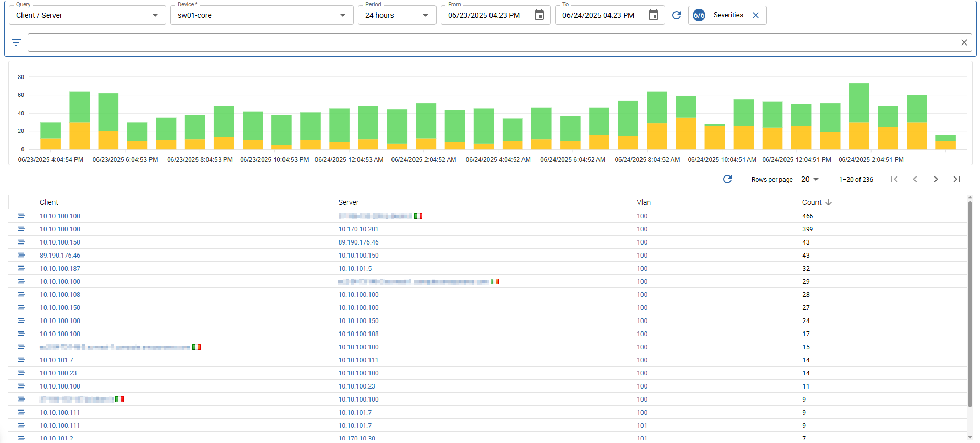Open row menu for client 10.10.100.23 row
The image size is (980, 443).
tap(21, 373)
